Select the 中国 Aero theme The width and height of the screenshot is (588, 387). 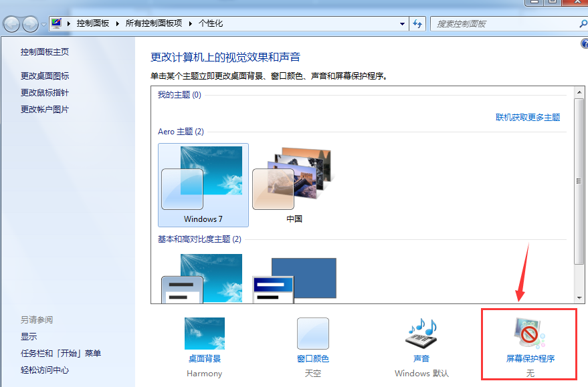coord(294,185)
